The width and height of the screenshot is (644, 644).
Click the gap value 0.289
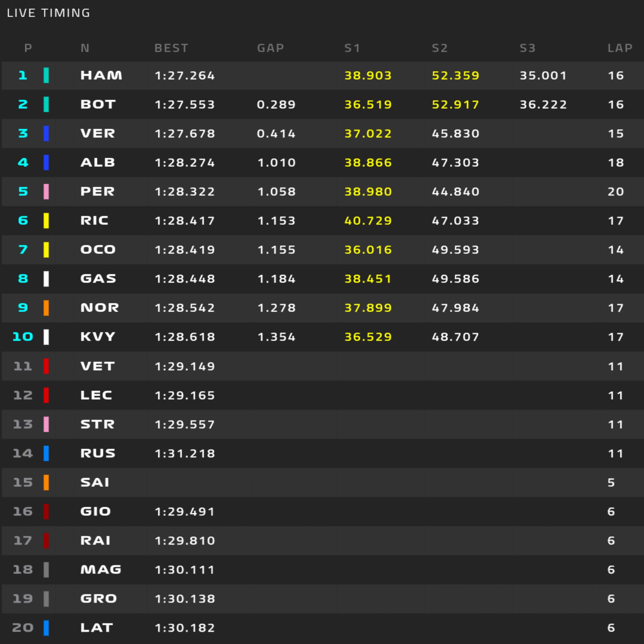tap(276, 105)
